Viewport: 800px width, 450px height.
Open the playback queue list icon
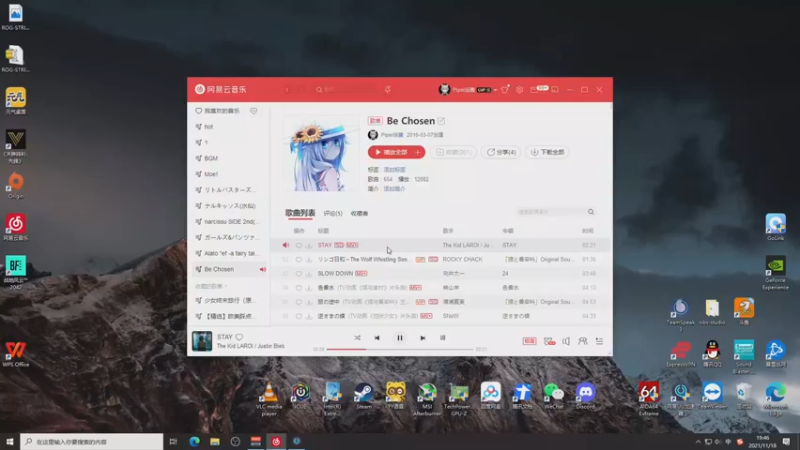(x=599, y=341)
